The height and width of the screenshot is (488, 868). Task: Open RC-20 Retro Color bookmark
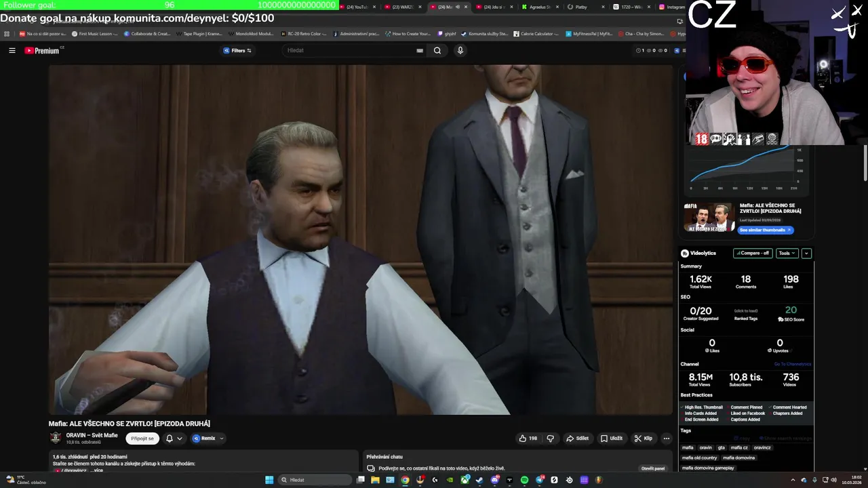click(304, 33)
